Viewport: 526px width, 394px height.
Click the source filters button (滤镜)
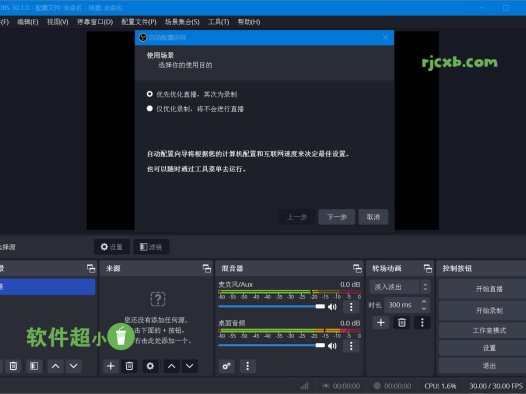point(151,247)
